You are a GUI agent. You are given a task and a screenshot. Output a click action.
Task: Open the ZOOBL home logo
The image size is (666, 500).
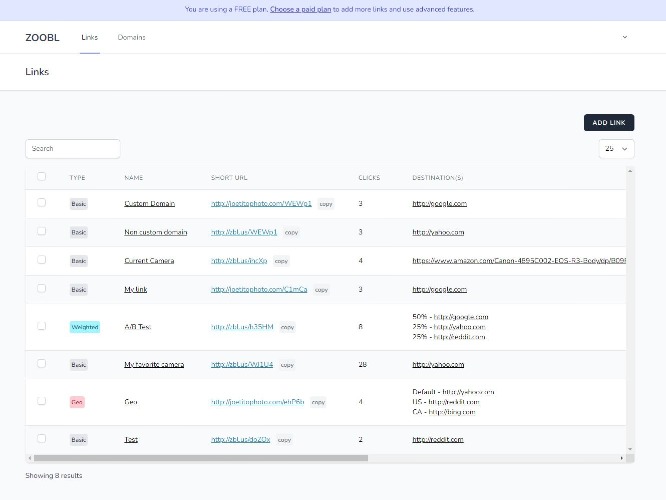coord(42,37)
